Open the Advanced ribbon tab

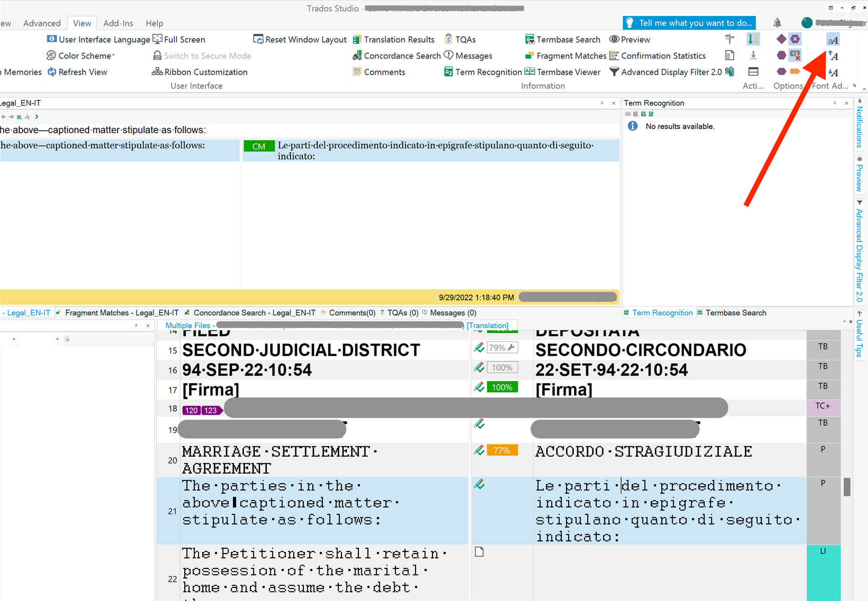coord(42,23)
